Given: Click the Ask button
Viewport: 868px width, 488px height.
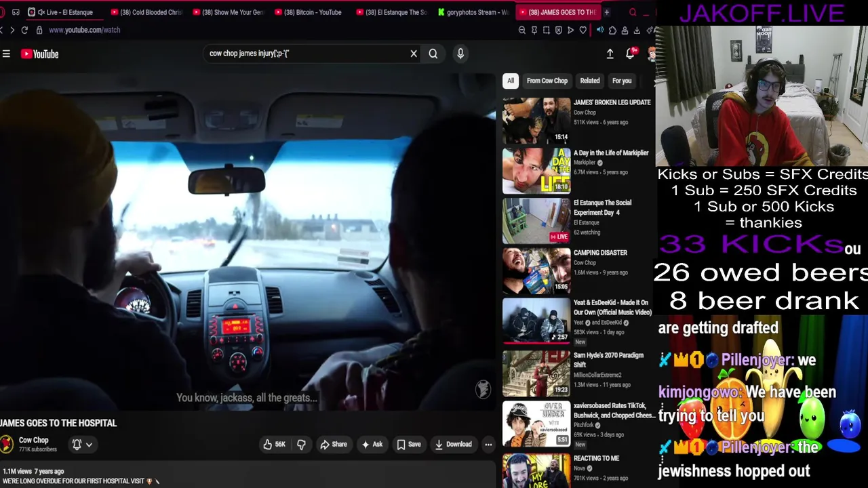Looking at the screenshot, I should coord(372,445).
